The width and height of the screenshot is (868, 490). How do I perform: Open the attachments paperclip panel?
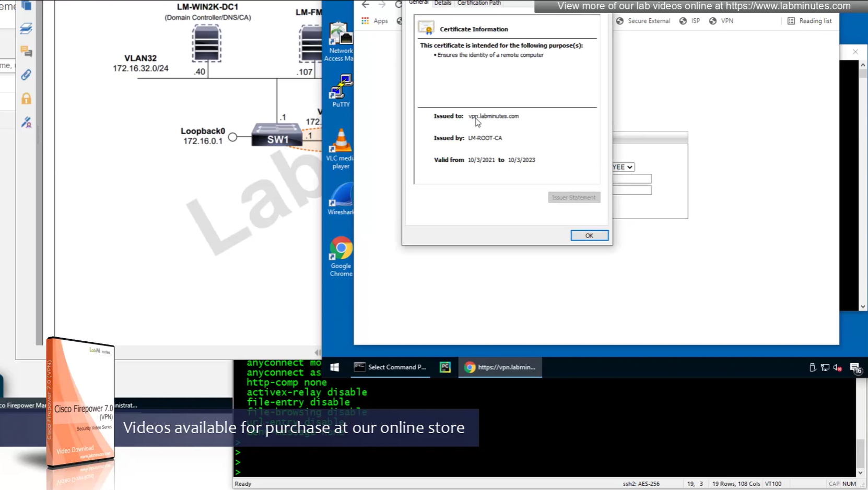point(26,75)
